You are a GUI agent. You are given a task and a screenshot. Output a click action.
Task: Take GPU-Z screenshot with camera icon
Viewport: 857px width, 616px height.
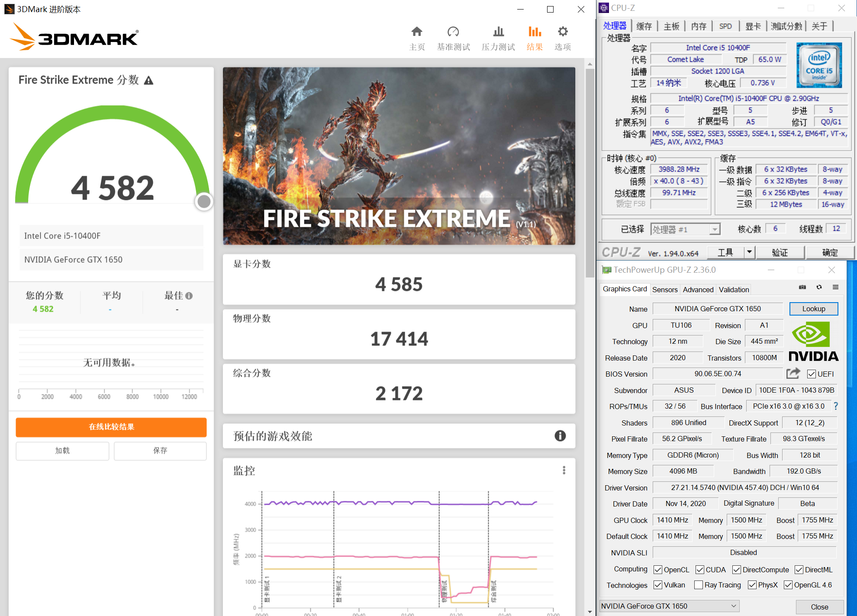coord(802,287)
